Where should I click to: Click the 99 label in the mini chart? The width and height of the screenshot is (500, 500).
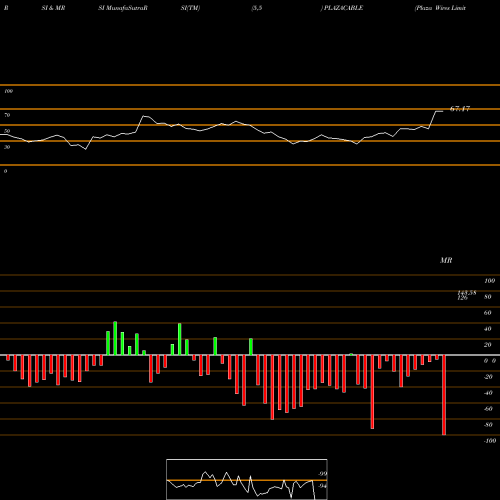[x=323, y=474]
